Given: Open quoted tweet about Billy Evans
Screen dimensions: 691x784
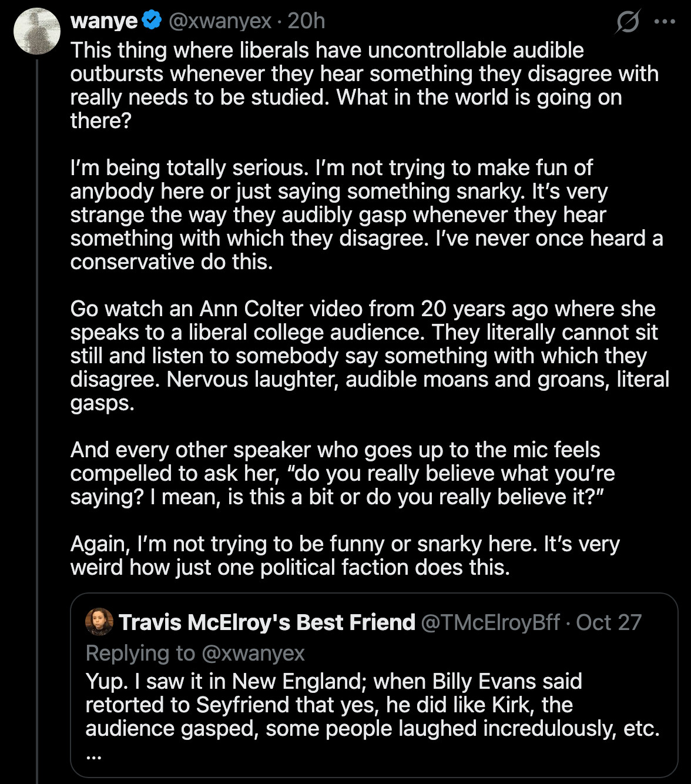Looking at the screenshot, I should click(x=374, y=685).
